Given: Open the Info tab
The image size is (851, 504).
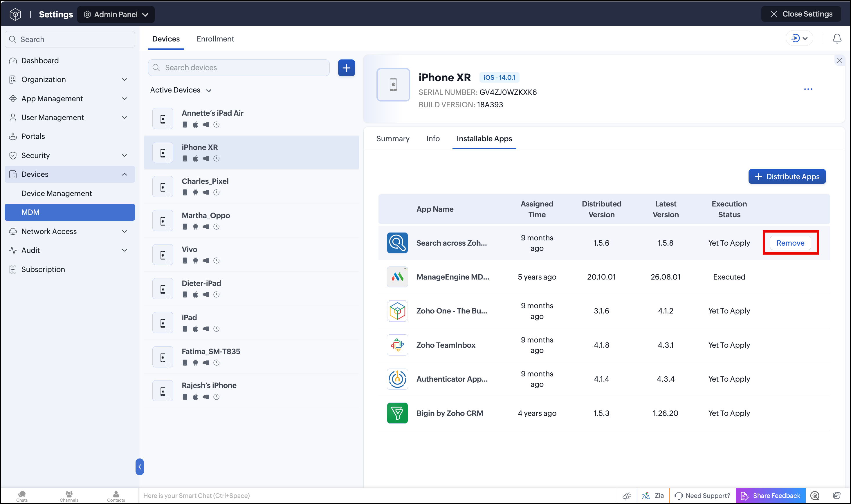Looking at the screenshot, I should [x=433, y=139].
